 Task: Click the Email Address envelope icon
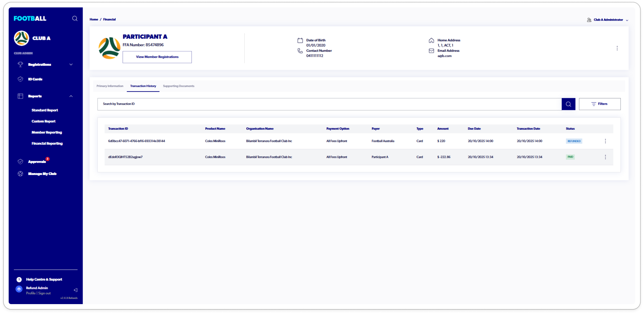click(x=431, y=51)
